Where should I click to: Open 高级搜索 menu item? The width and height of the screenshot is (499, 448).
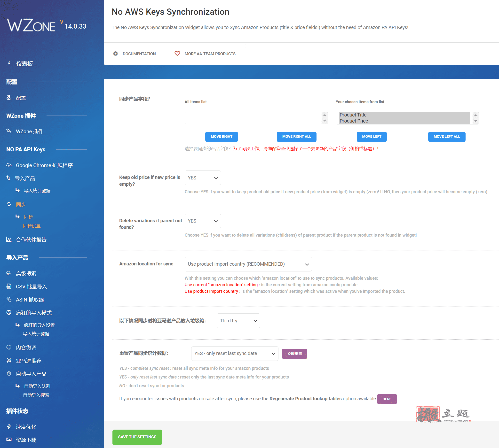click(x=26, y=273)
